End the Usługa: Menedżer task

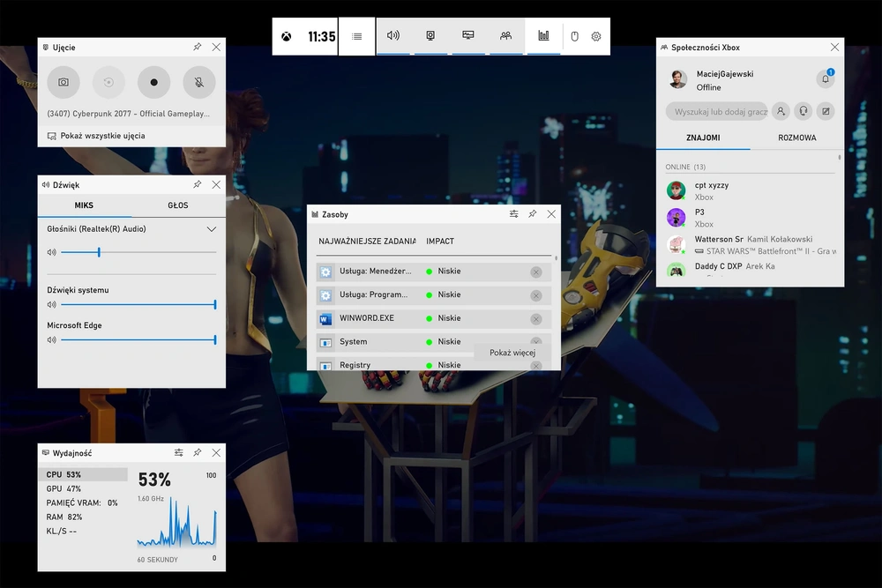pos(536,272)
